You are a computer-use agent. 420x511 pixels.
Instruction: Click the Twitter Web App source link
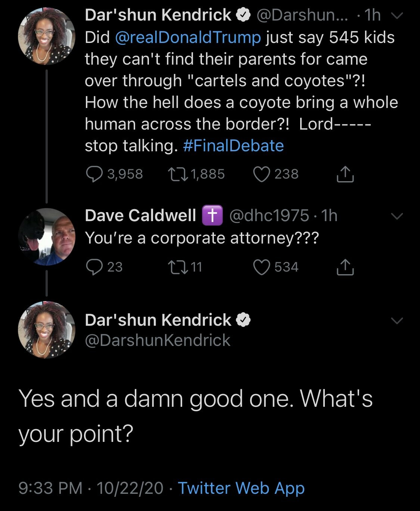pyautogui.click(x=241, y=488)
